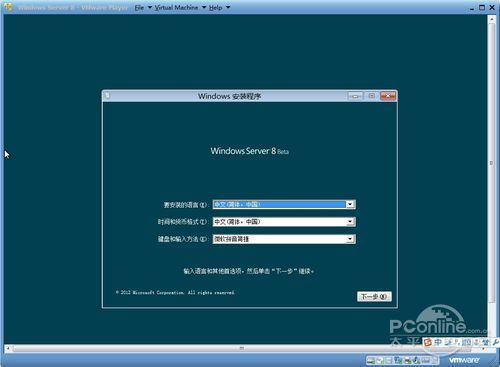Minimize the Windows Setup dialog

click(x=355, y=96)
